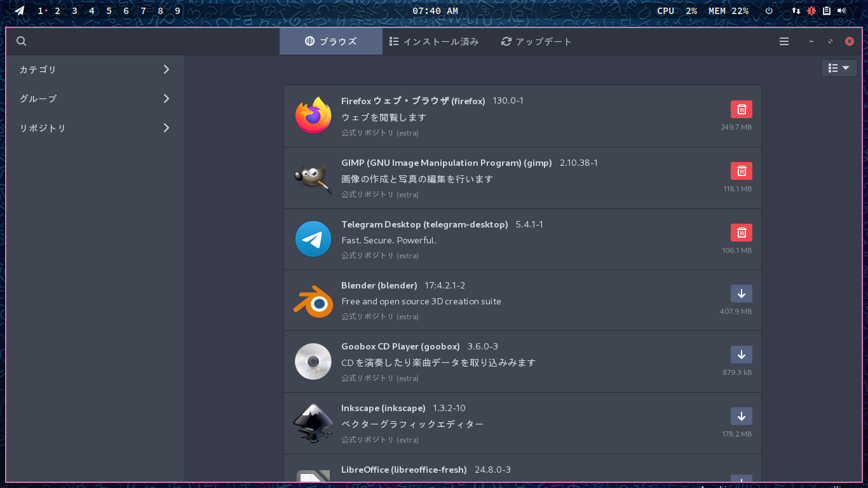Click Blender size 407.9 MB

pyautogui.click(x=736, y=311)
